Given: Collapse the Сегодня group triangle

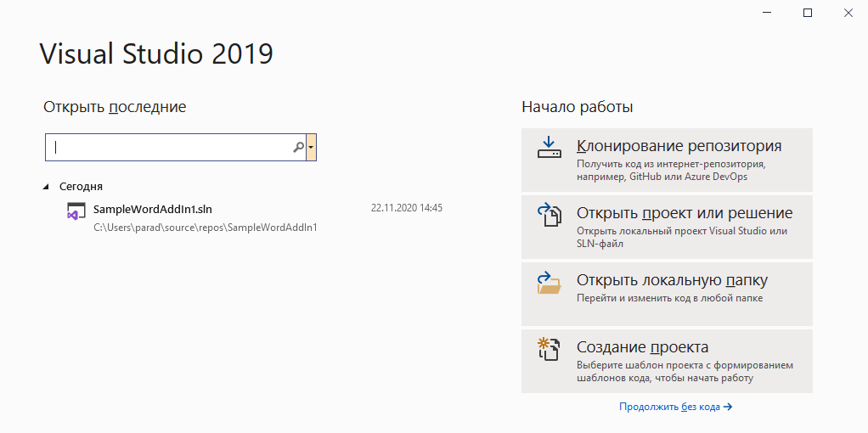Looking at the screenshot, I should click(46, 186).
